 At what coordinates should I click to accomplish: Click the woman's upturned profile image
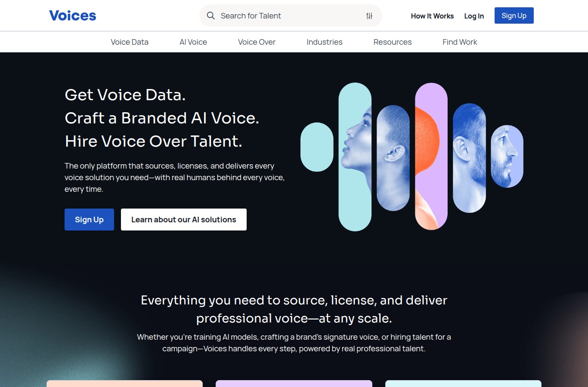[355, 157]
